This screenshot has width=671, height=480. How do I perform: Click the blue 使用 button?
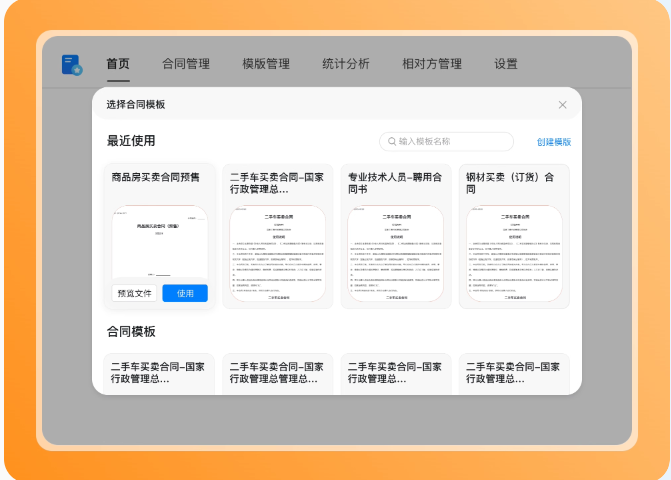(x=185, y=293)
